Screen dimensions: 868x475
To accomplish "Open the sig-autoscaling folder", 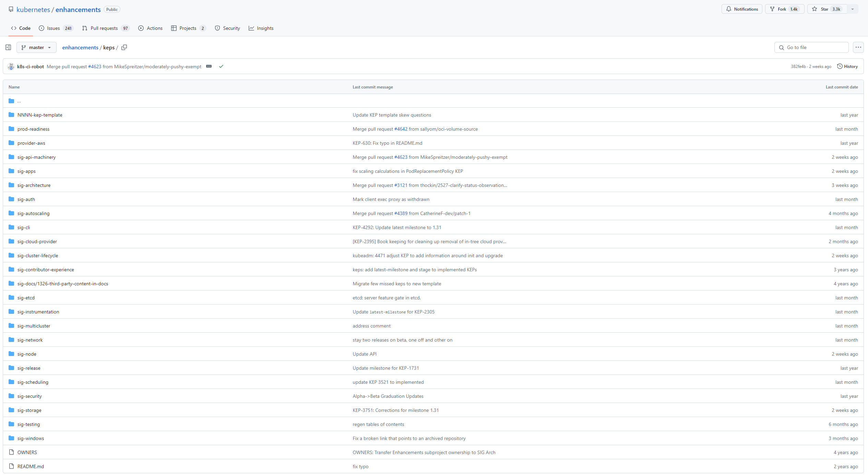I will pos(33,213).
